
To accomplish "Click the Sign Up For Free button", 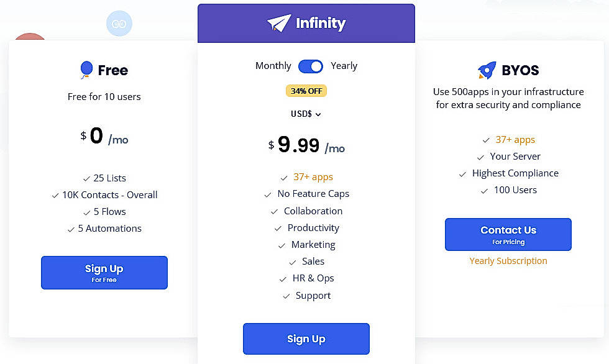I will pos(104,273).
